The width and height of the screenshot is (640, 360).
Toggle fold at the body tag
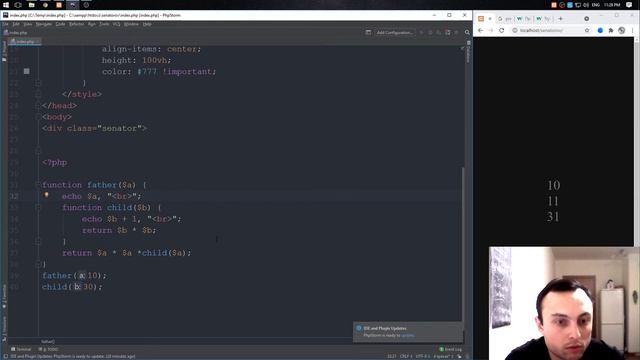click(x=38, y=117)
